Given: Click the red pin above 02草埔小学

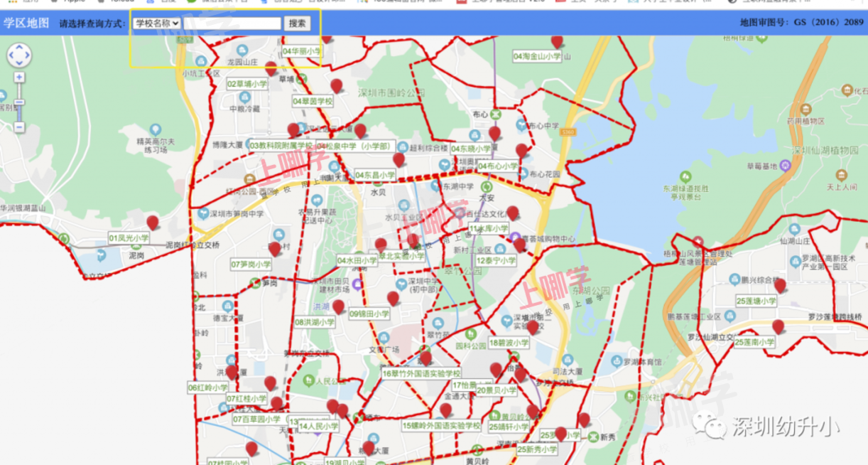Looking at the screenshot, I should coord(271,68).
